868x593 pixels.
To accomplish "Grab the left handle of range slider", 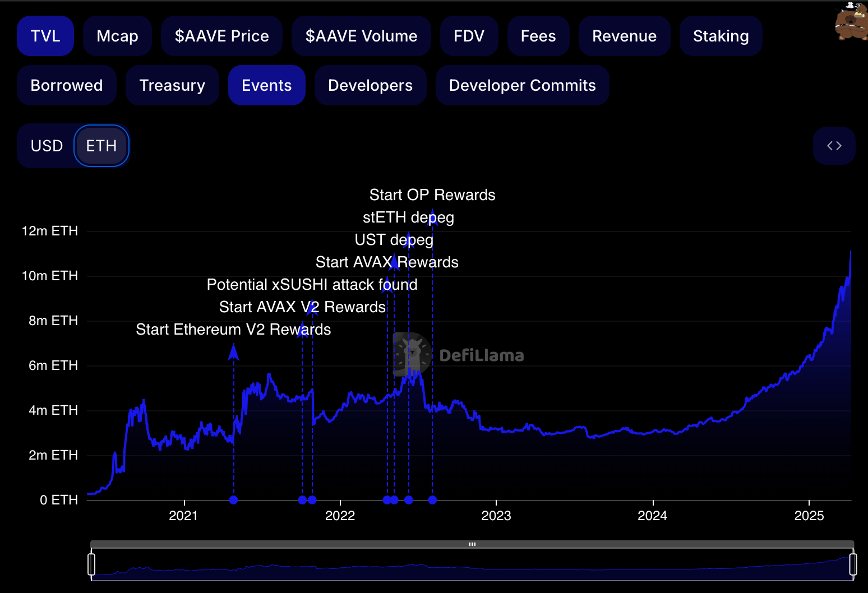I will [91, 564].
